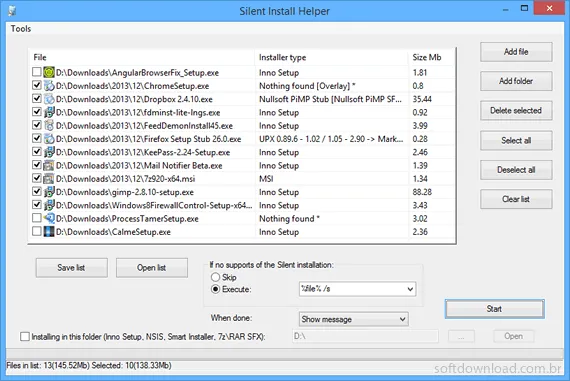Click the gimp-2.8.10-setup.exe file icon

tap(49, 192)
